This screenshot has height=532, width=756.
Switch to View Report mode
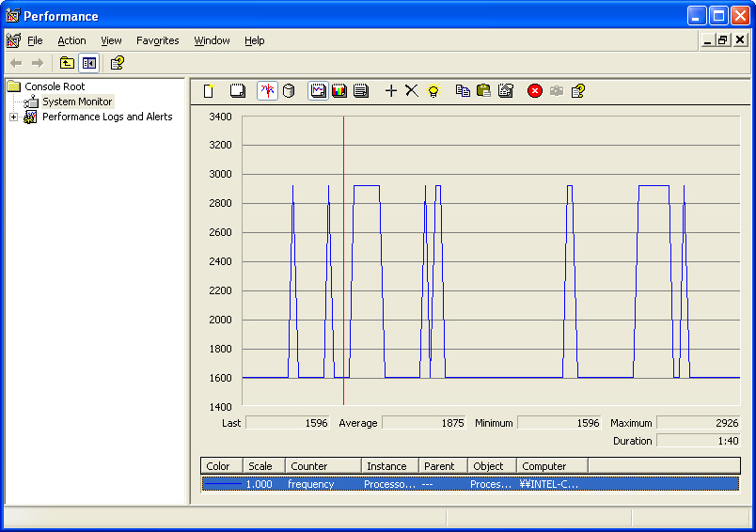point(361,91)
